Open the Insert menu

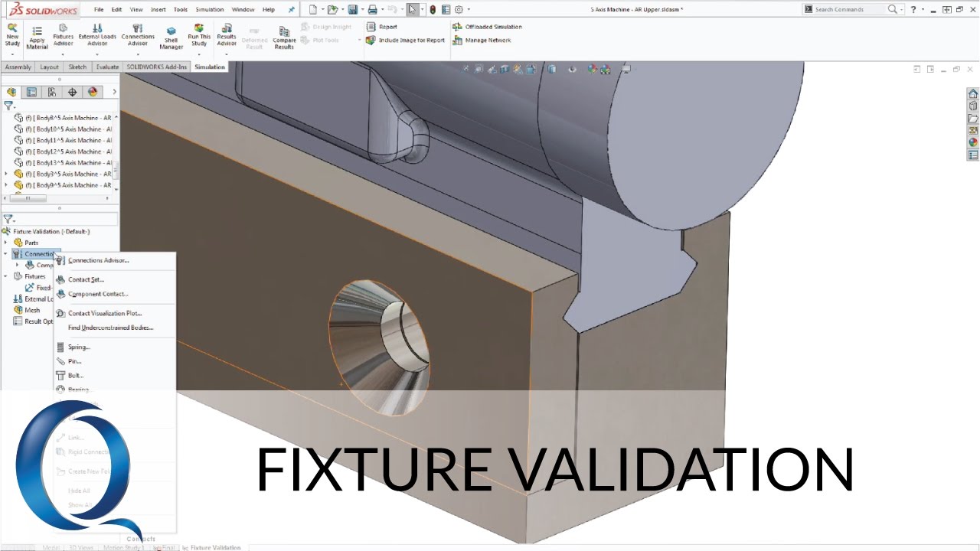click(x=158, y=10)
